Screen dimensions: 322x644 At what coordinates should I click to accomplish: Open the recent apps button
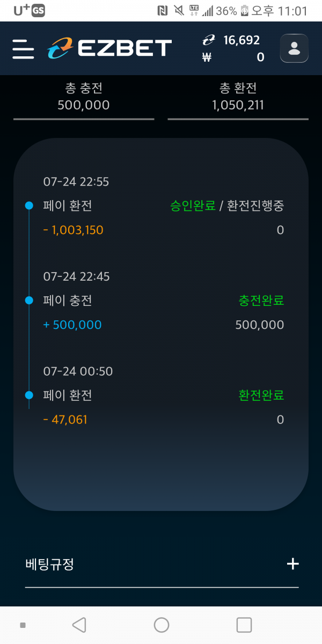[x=244, y=625]
